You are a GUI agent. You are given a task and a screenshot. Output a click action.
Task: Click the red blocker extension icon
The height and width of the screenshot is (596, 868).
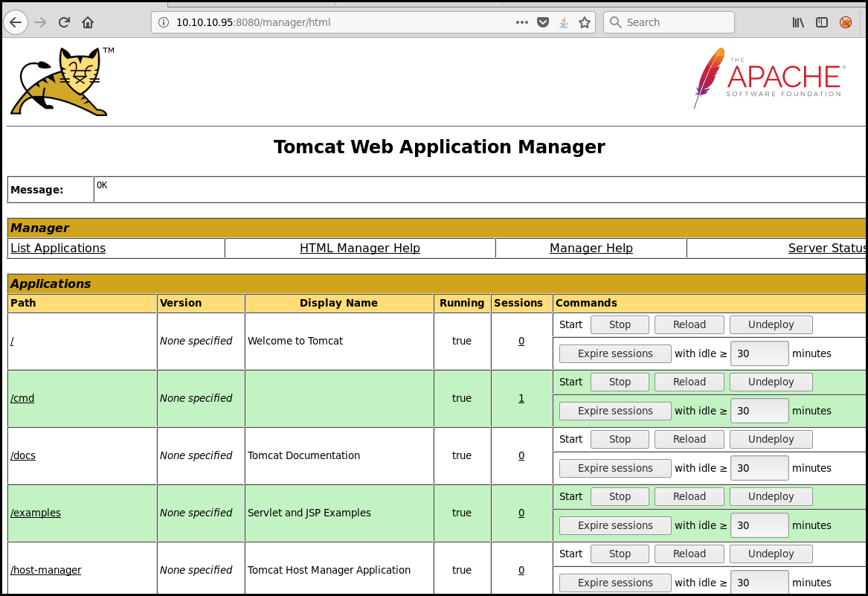[845, 23]
